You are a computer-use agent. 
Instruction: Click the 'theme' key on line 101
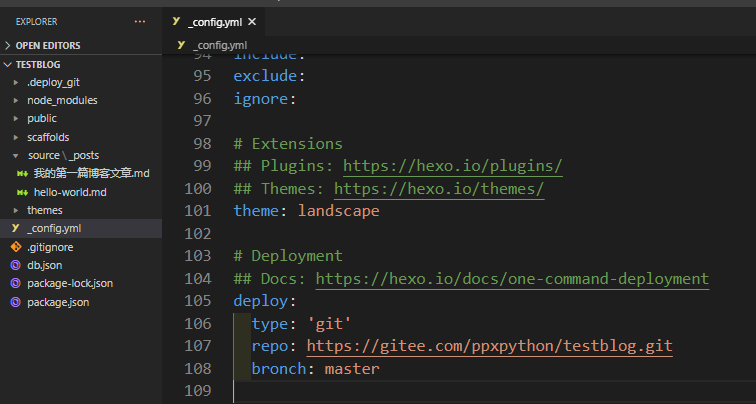256,211
